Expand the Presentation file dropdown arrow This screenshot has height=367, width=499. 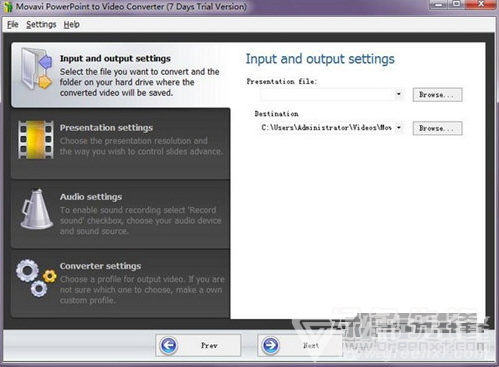pos(399,94)
